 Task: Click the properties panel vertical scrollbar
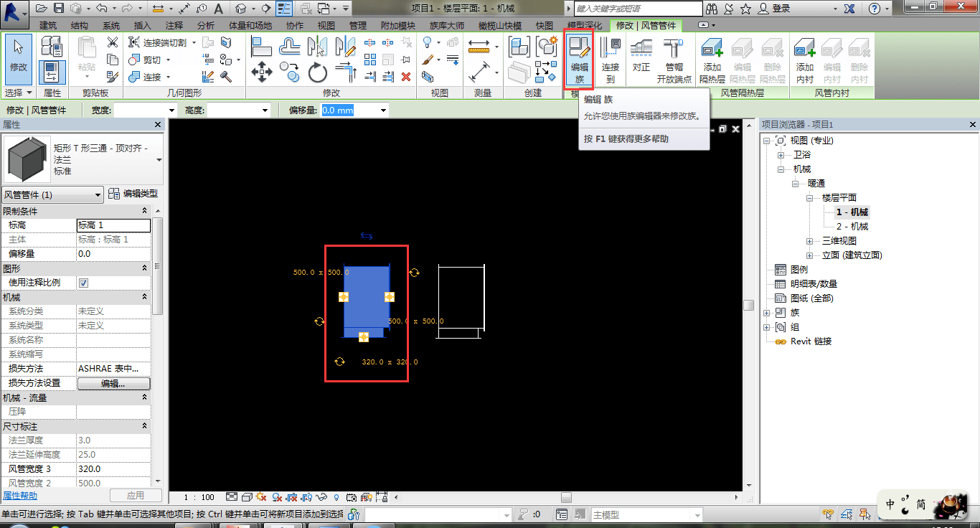tap(159, 265)
